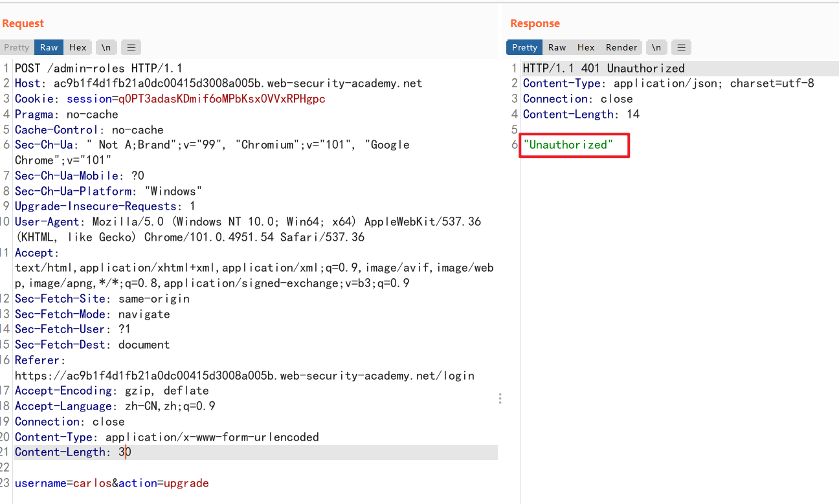Viewport: 839px width, 504px height.
Task: Toggle non-printable \n characters in Response panel
Action: click(x=656, y=47)
